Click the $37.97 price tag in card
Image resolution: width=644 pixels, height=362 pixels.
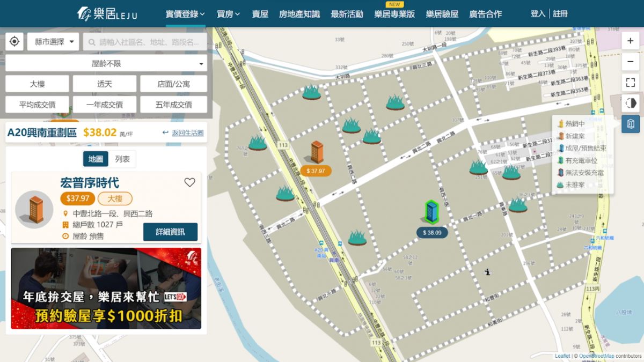78,198
